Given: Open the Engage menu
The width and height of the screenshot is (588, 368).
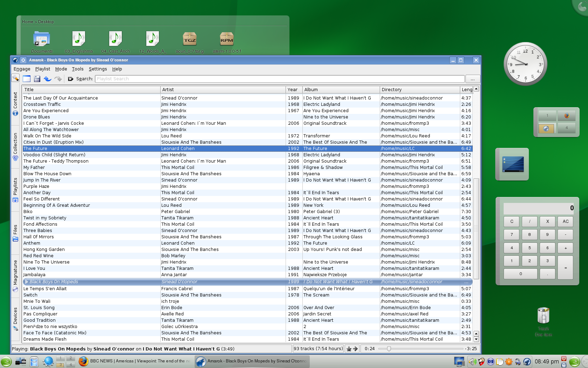Looking at the screenshot, I should point(22,69).
